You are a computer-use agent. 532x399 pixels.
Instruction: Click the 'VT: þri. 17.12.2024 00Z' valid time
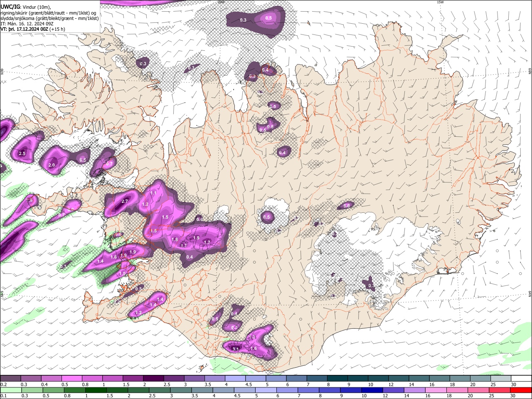coord(24,29)
